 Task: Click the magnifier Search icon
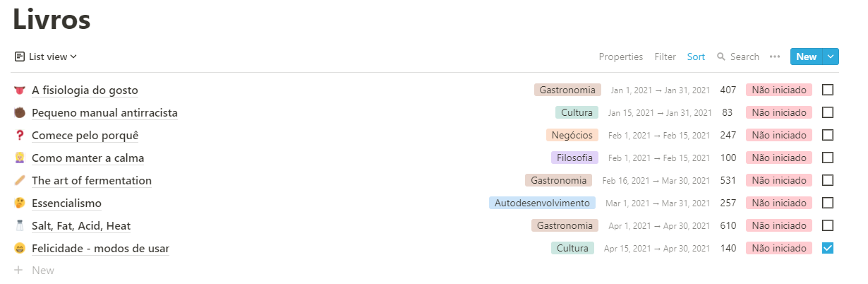click(721, 57)
